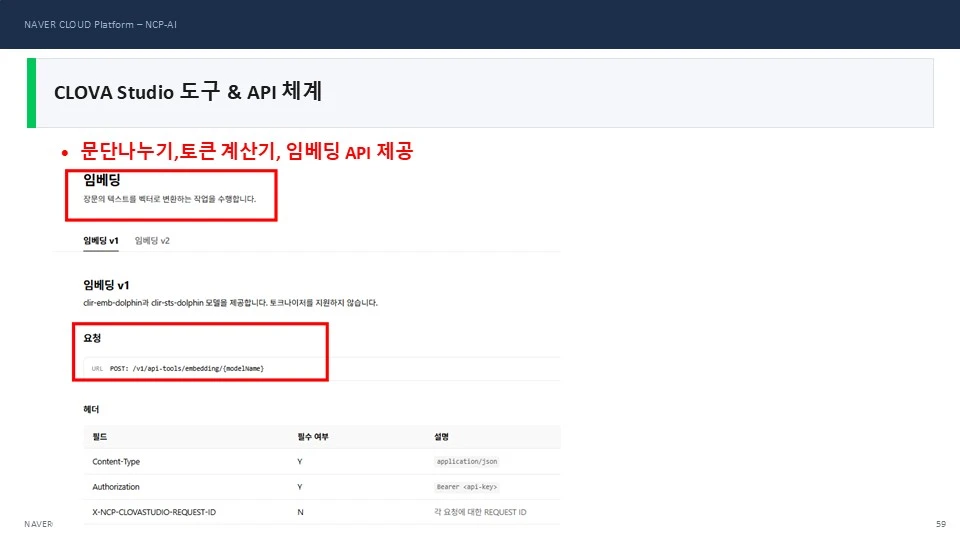Click the 장문의 텍스트를 벡터로 변환하는 description
Image resolution: width=960 pixels, height=540 pixels.
(x=170, y=199)
